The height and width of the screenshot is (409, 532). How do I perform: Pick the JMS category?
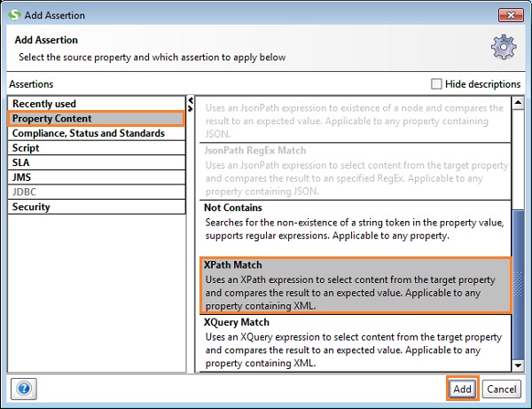tap(22, 177)
